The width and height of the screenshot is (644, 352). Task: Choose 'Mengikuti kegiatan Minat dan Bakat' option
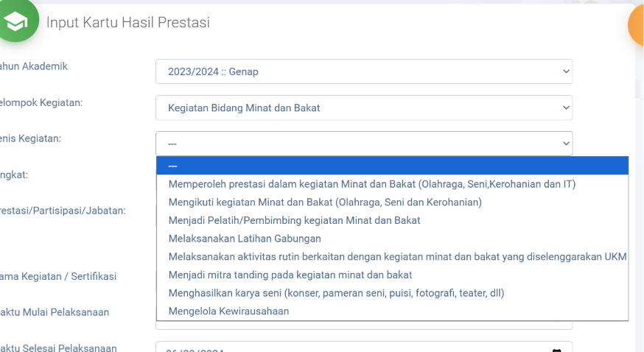[392, 203]
